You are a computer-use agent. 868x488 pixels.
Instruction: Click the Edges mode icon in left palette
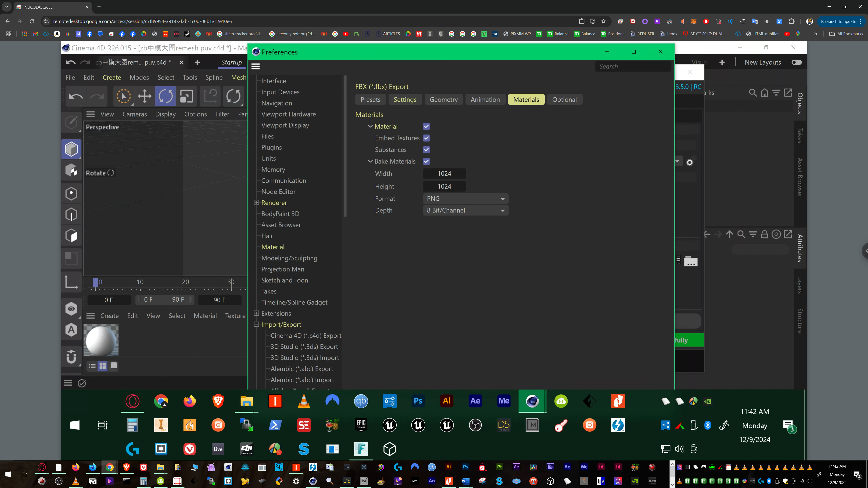(x=71, y=215)
